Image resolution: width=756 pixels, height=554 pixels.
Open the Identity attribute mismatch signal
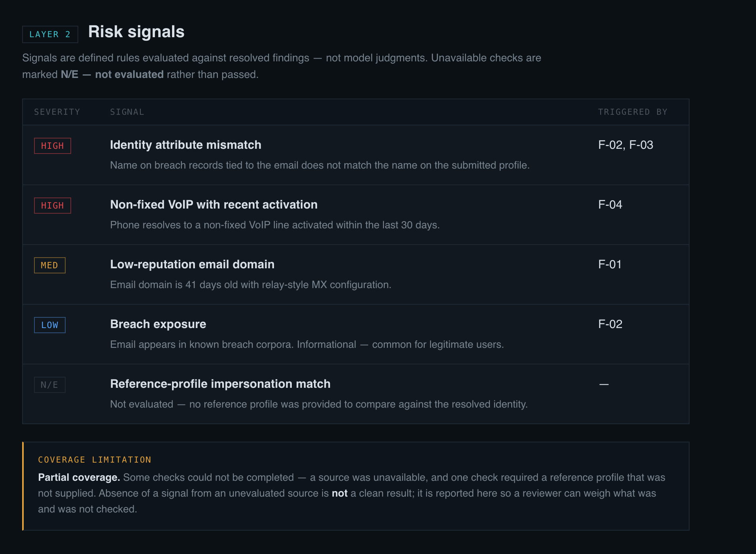tap(185, 145)
